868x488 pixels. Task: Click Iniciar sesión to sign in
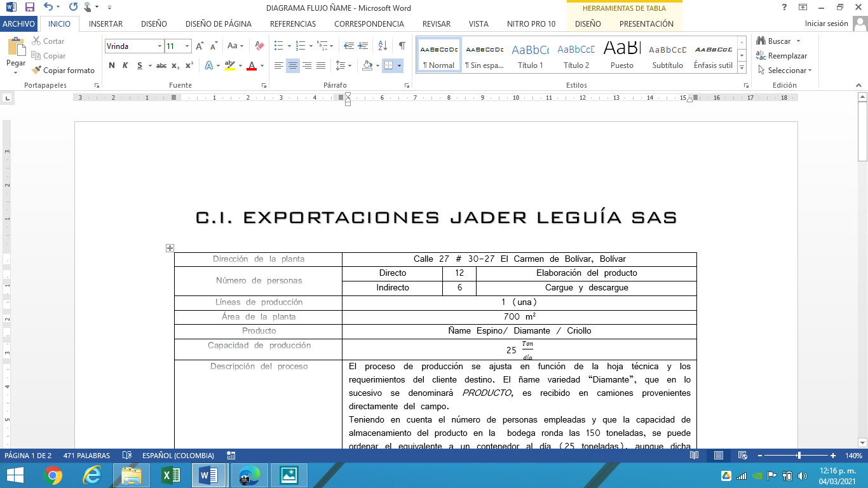click(x=826, y=24)
